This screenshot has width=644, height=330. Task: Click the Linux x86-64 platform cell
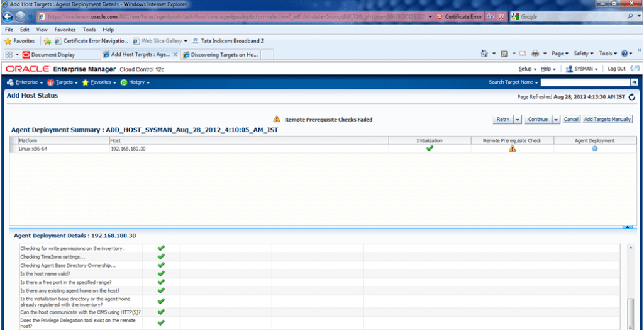click(64, 149)
